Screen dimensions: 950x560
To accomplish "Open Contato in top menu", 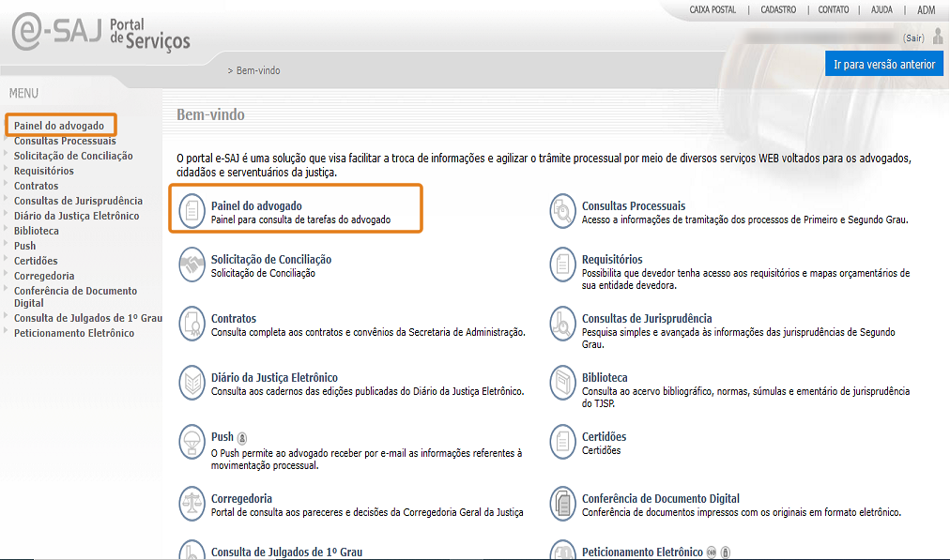I will point(834,9).
